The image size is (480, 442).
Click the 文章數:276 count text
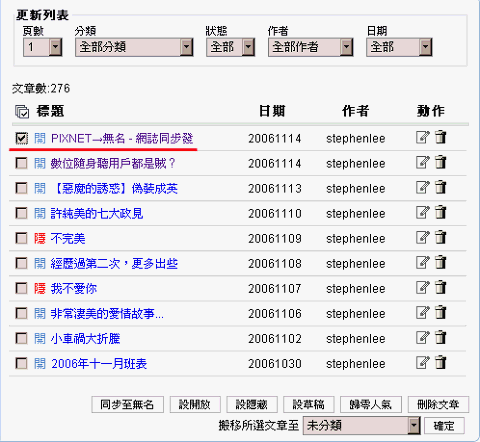tap(41, 89)
